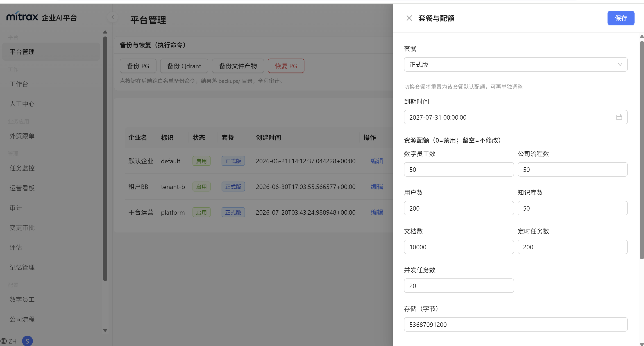
Task: Focus the 并发任务数 input with 20
Action: (x=459, y=286)
